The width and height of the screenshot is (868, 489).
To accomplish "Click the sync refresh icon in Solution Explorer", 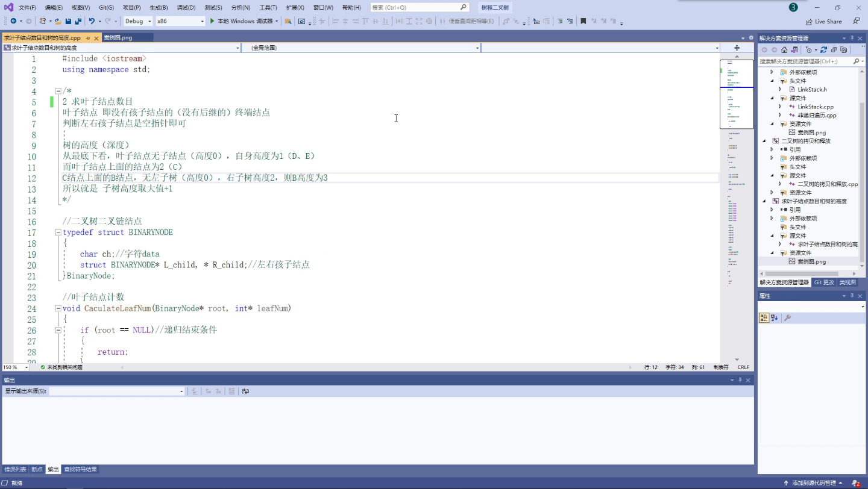I will point(823,50).
